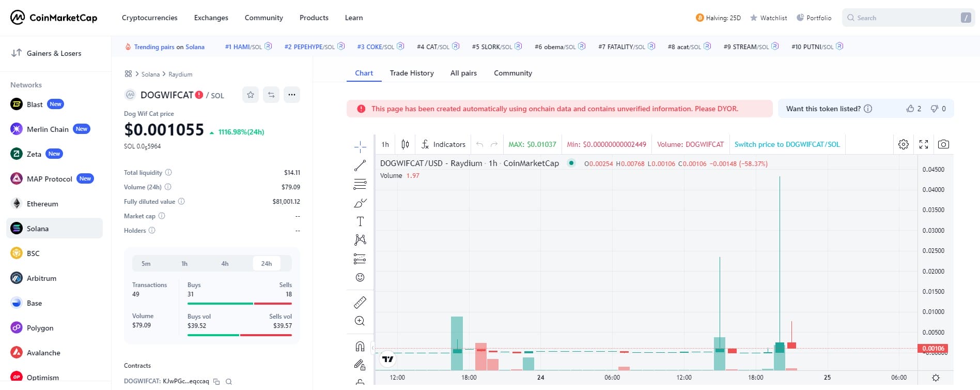
Task: Open chart settings gear icon
Action: 904,144
